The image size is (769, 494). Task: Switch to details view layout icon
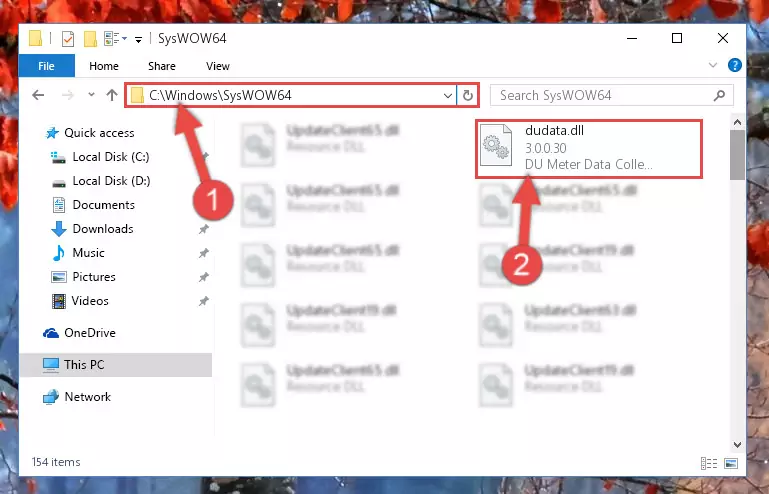coord(709,463)
